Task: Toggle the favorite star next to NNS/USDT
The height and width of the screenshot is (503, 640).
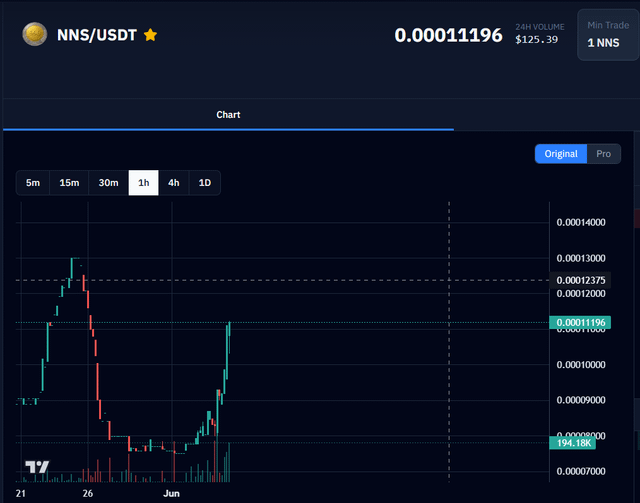Action: click(150, 35)
